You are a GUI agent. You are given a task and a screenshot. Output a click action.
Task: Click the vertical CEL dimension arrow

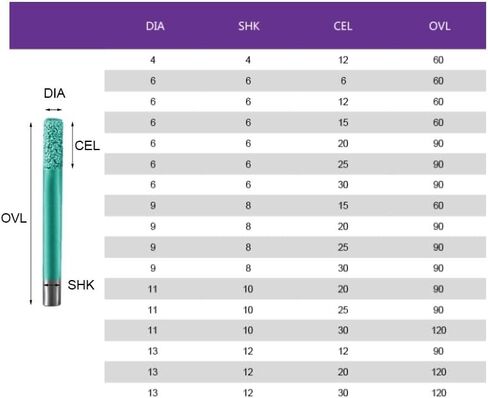pos(72,145)
